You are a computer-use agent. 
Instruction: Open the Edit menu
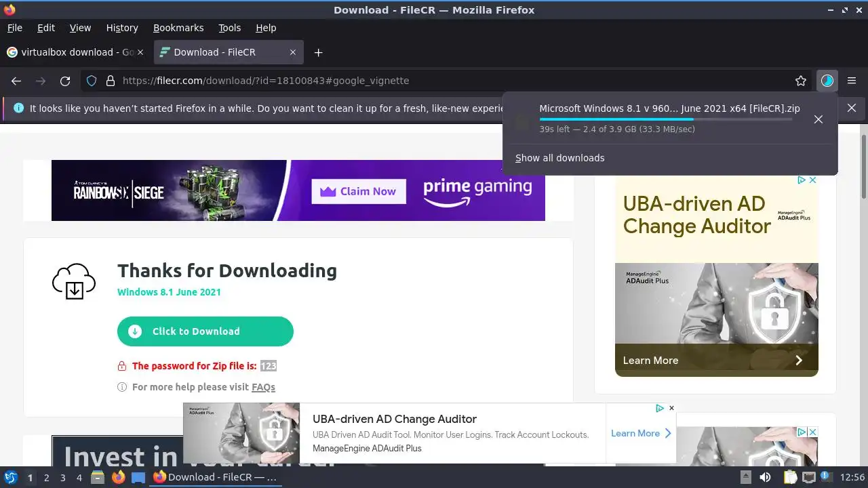(46, 28)
